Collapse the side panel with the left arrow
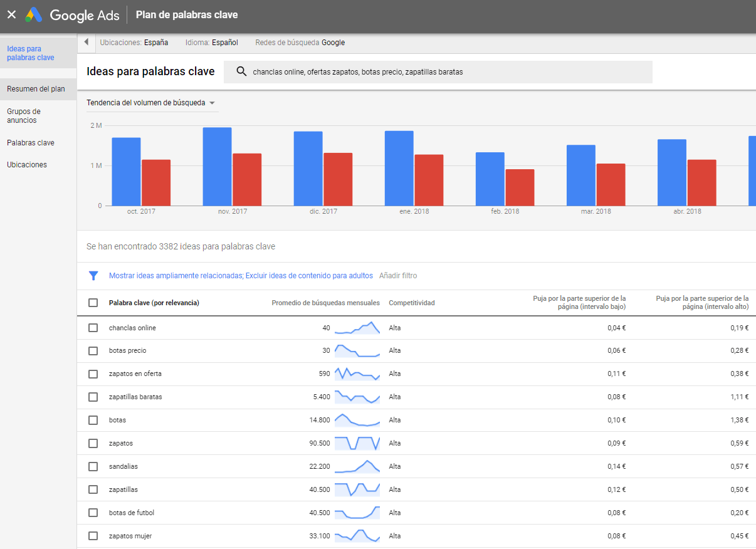756x549 pixels. [x=86, y=43]
